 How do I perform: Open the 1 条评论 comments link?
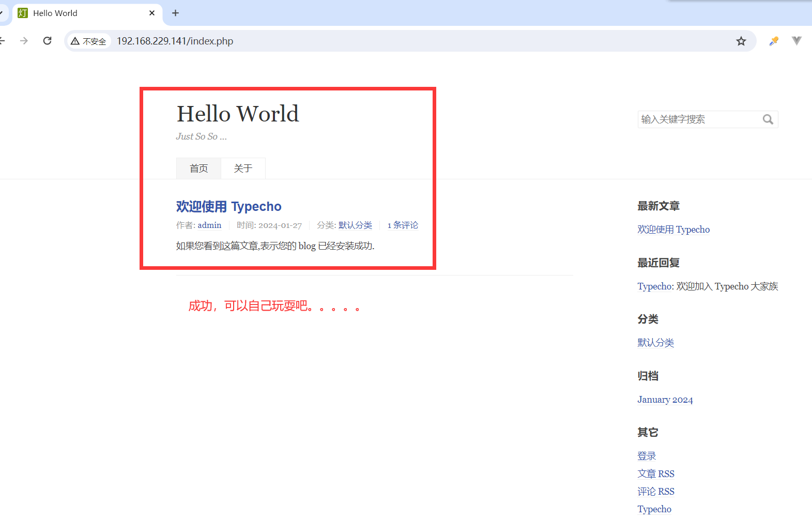click(403, 225)
